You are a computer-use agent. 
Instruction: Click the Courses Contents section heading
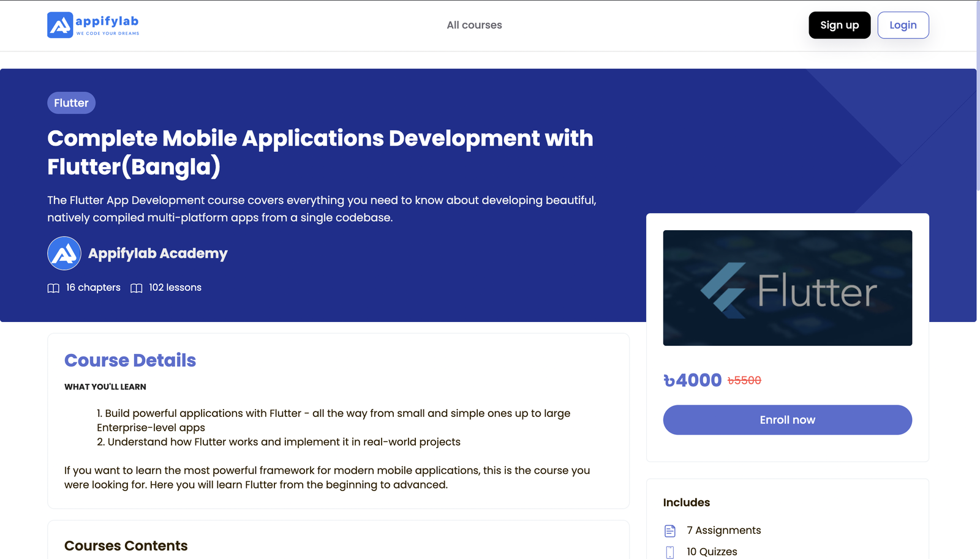[x=126, y=546]
